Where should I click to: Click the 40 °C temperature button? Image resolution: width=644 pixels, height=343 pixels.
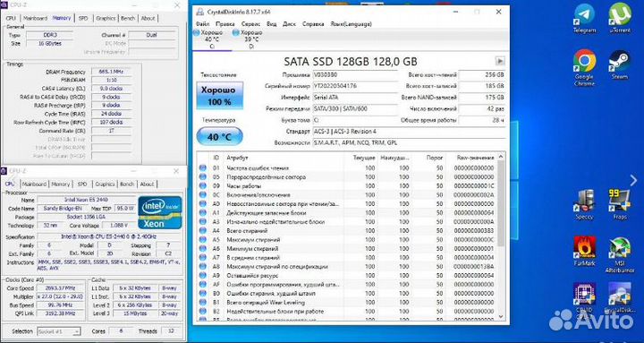(x=220, y=136)
